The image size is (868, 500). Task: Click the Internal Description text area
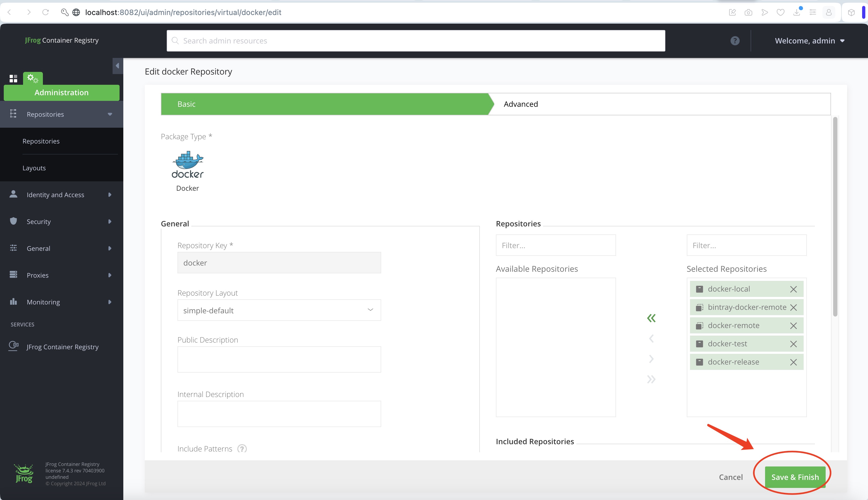(x=279, y=414)
